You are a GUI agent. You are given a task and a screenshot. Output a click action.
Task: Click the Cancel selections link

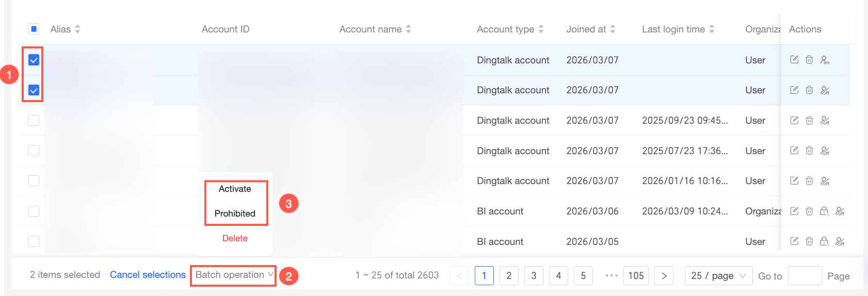pyautogui.click(x=148, y=275)
